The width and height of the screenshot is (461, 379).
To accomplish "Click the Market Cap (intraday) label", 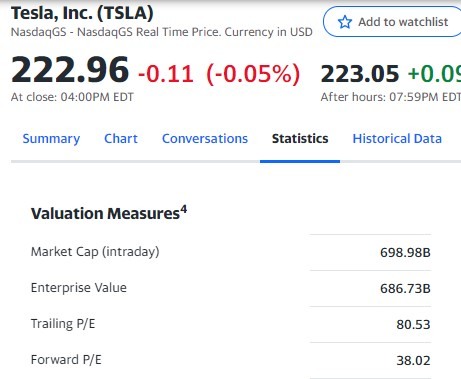I will [95, 252].
